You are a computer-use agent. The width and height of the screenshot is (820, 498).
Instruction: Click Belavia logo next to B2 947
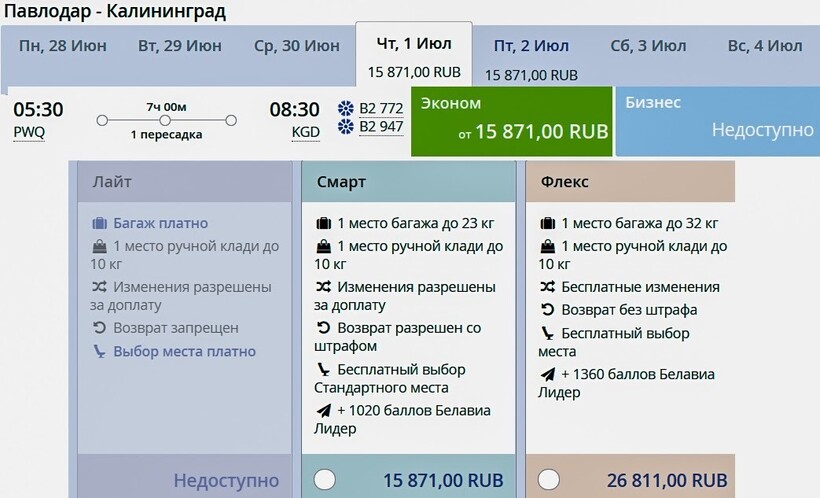[346, 127]
